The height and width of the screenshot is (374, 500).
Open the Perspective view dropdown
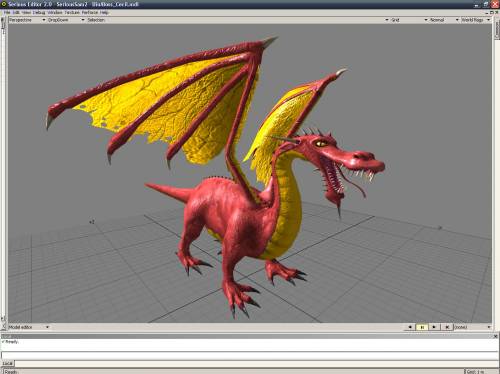tap(27, 20)
